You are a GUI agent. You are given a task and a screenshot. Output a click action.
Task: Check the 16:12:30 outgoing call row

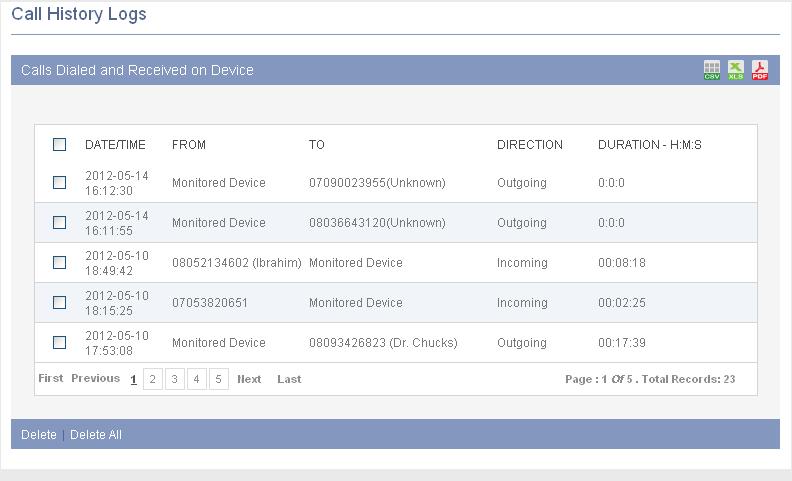(x=60, y=182)
